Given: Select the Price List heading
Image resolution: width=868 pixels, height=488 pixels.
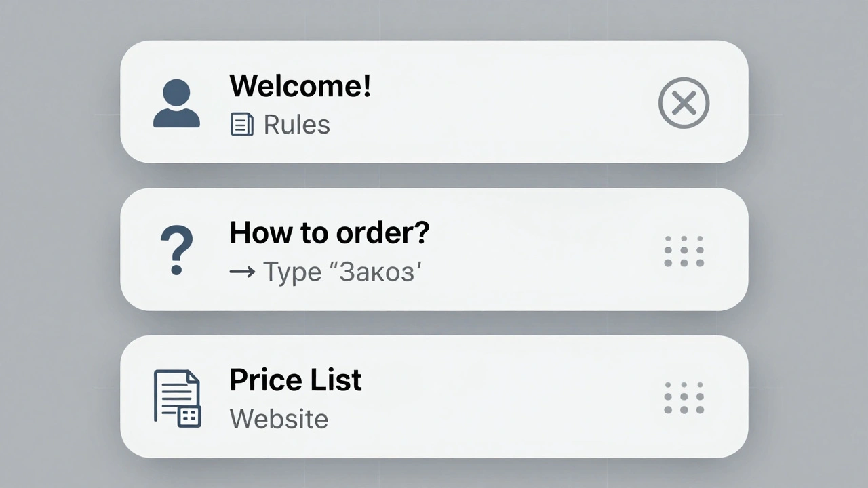Looking at the screenshot, I should [295, 380].
